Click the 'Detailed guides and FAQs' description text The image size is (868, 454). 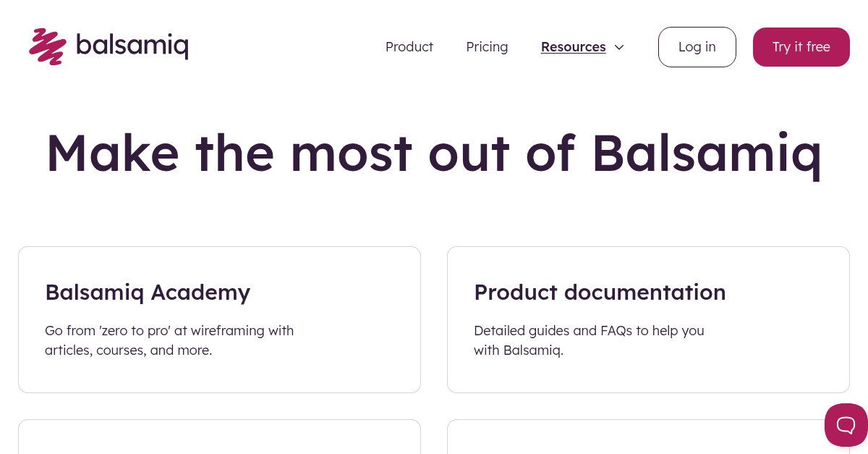pos(589,340)
